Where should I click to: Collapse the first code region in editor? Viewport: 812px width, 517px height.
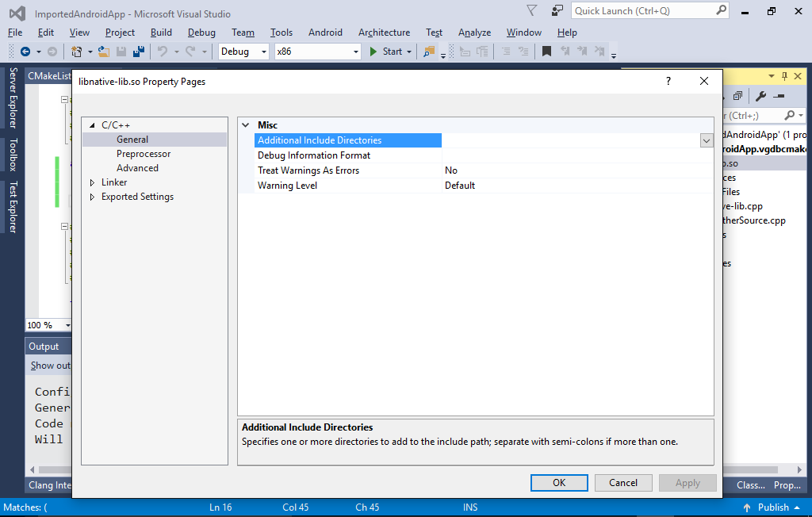coord(64,99)
